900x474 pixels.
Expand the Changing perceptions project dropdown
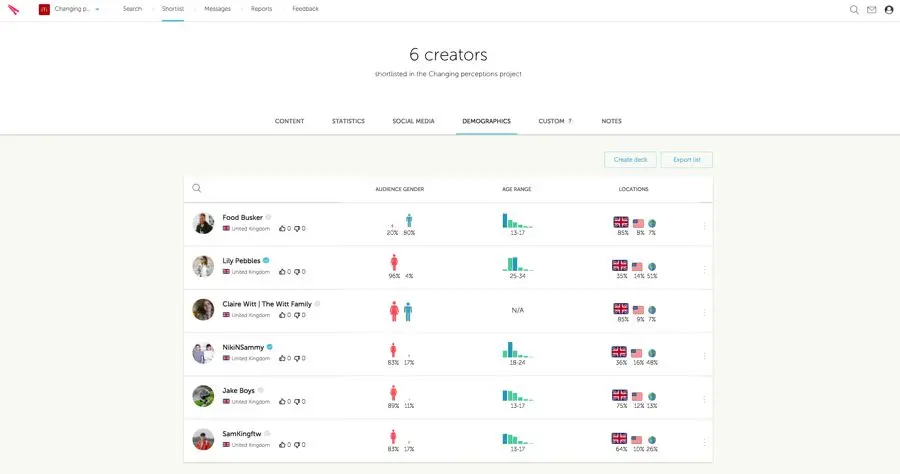pos(97,9)
